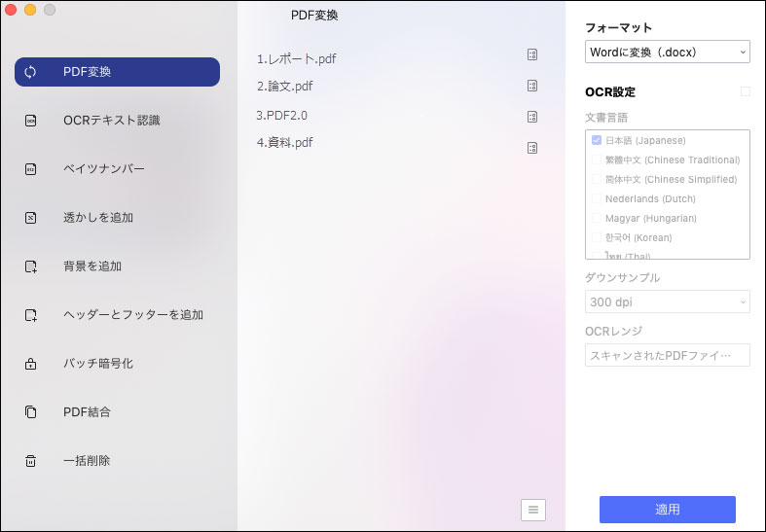
Task: Enable the OCR設定 checkbox
Action: tap(745, 91)
